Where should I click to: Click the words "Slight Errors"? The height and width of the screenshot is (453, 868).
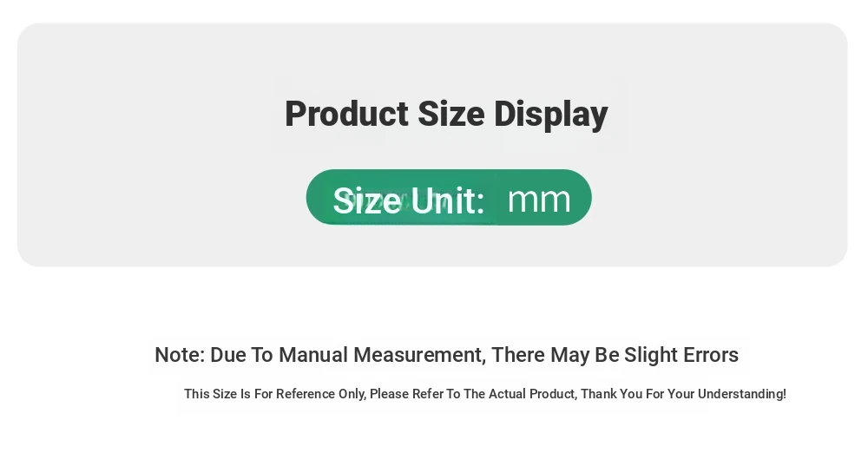coord(681,354)
